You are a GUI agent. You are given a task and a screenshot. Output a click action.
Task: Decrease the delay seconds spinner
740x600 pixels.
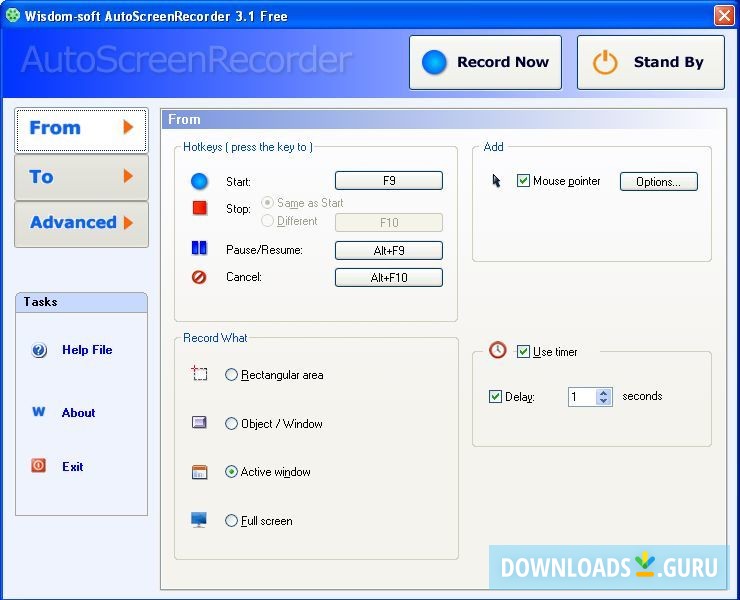pos(604,401)
